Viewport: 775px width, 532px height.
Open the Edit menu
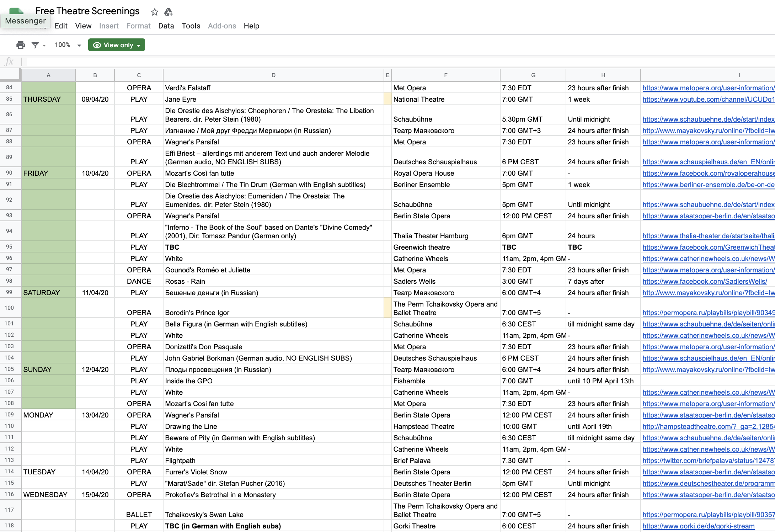61,26
